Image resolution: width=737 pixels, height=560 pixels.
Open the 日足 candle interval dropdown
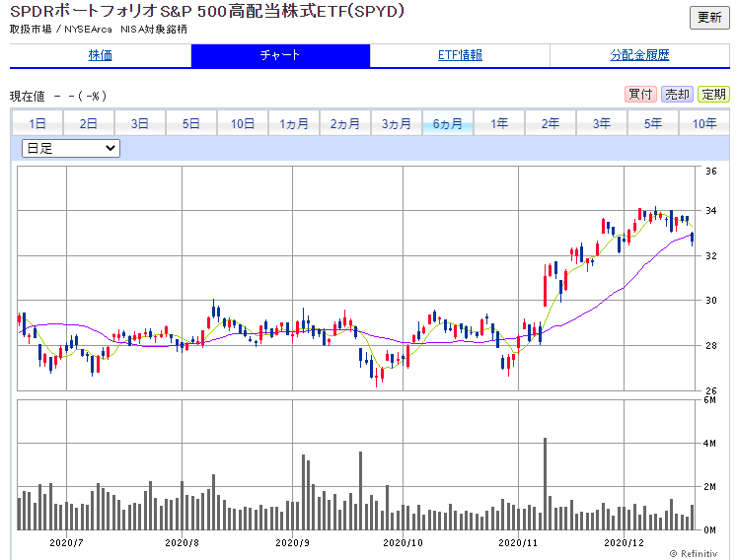[71, 149]
